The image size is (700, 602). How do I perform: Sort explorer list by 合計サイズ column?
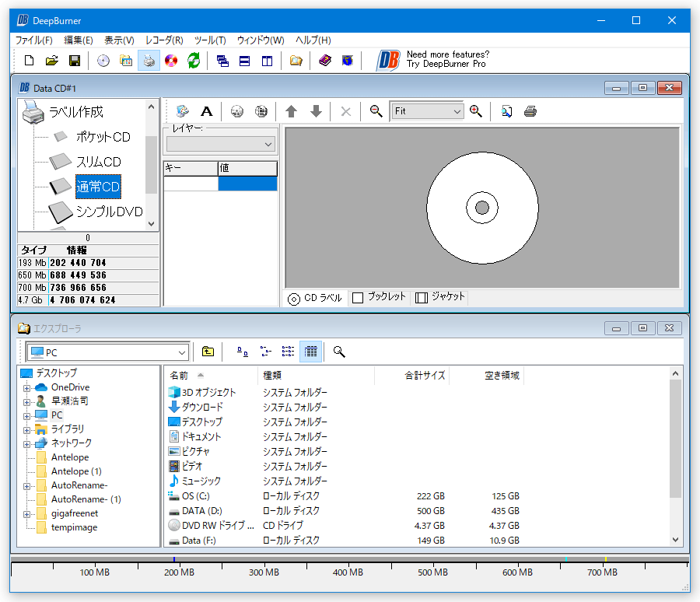pos(411,376)
